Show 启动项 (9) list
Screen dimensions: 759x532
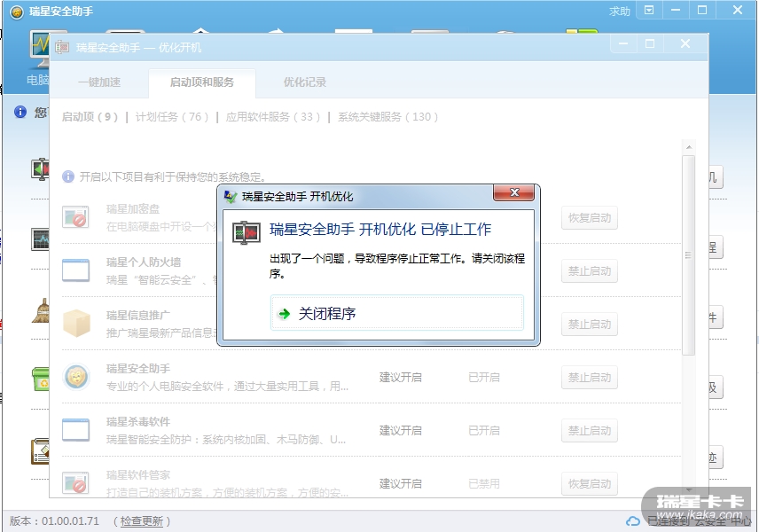pos(90,117)
